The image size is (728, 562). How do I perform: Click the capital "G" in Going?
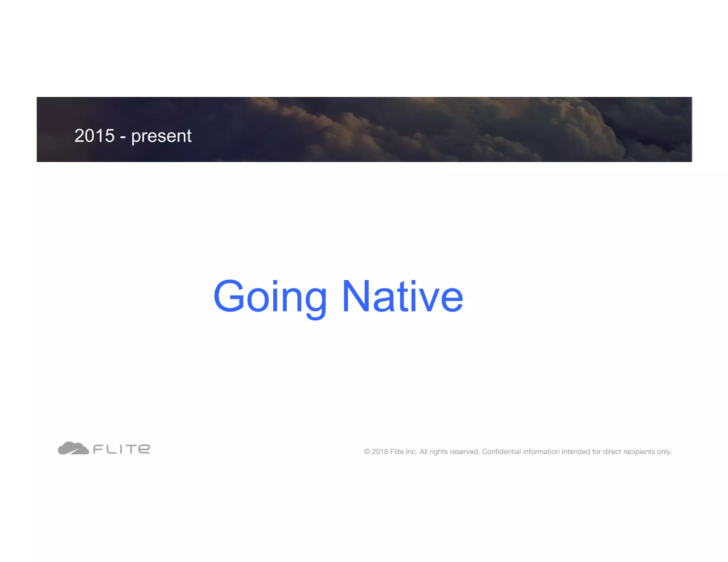click(229, 296)
